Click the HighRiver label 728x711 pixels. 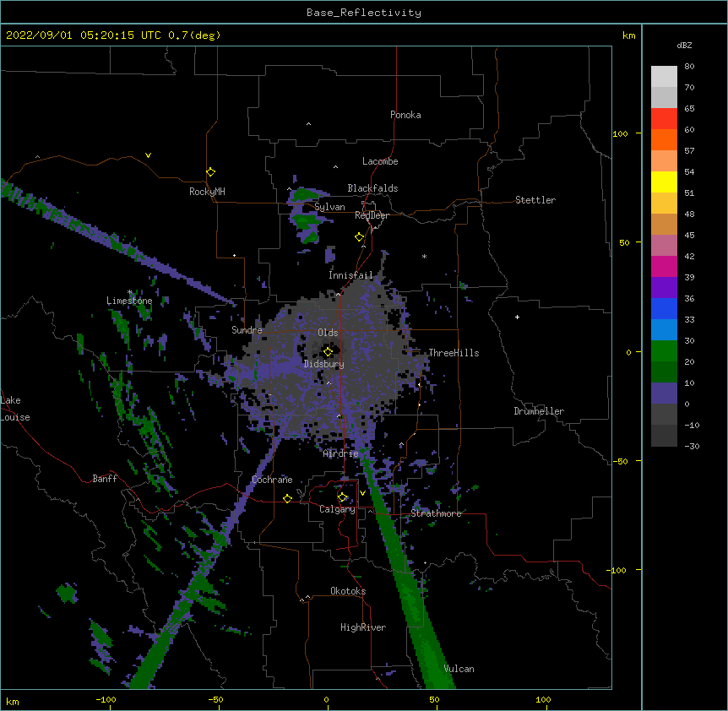363,627
